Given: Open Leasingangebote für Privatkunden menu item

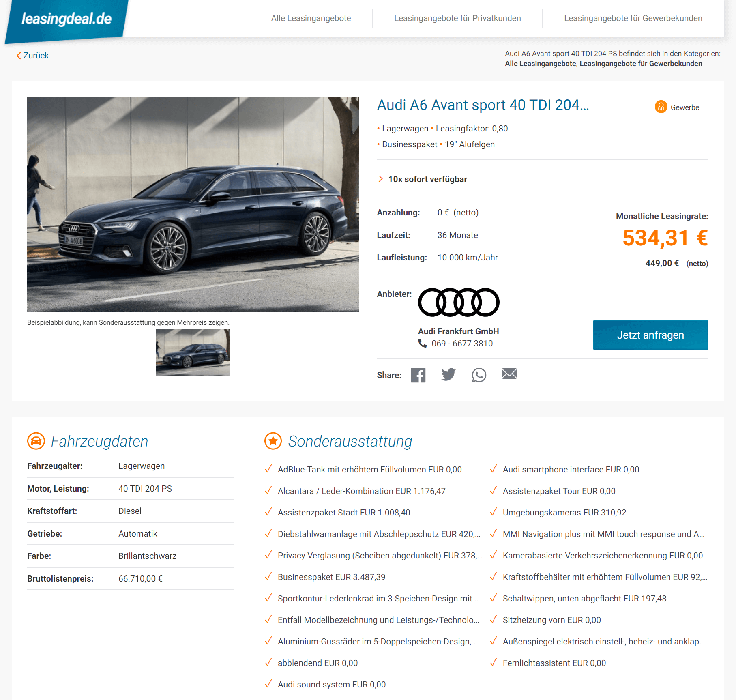Looking at the screenshot, I should coord(457,18).
